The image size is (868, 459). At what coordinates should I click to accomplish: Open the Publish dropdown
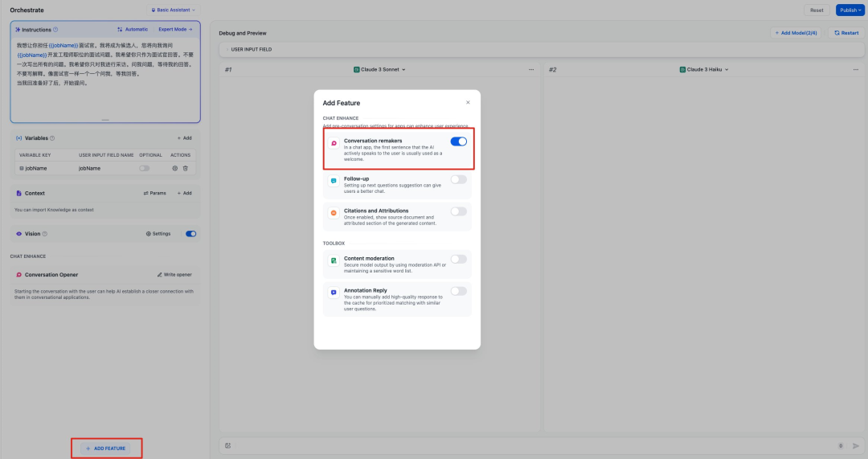850,10
